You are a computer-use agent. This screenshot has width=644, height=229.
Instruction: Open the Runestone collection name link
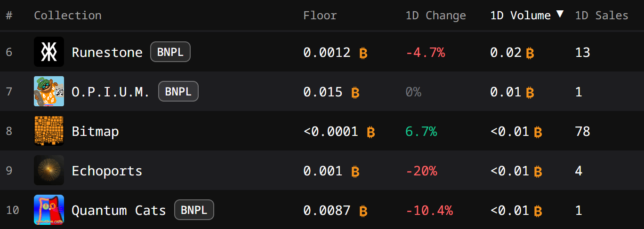(107, 52)
